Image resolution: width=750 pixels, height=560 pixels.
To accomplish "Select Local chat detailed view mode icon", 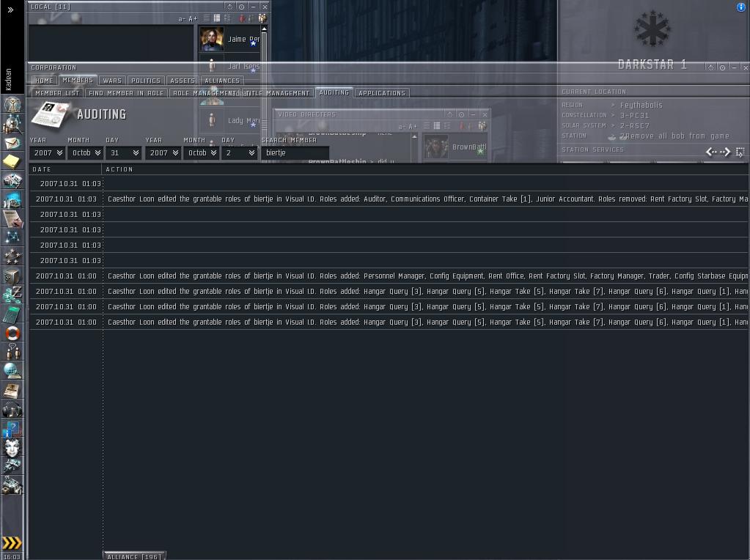I will click(227, 18).
